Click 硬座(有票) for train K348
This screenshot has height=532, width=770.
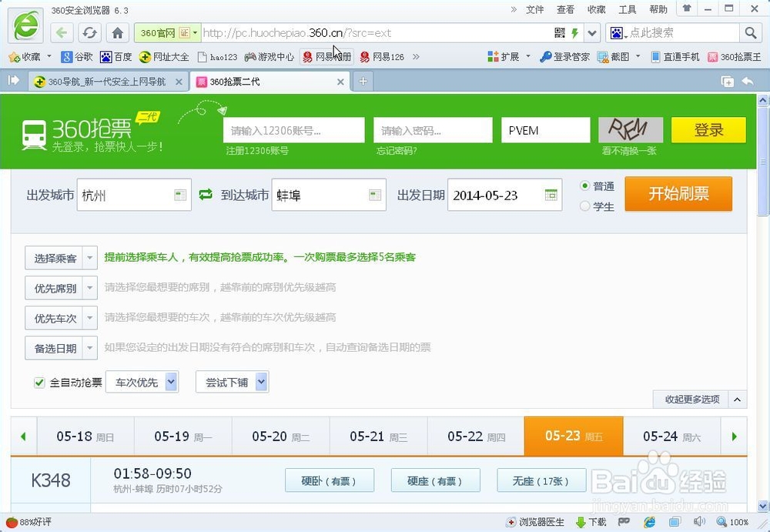pyautogui.click(x=436, y=480)
